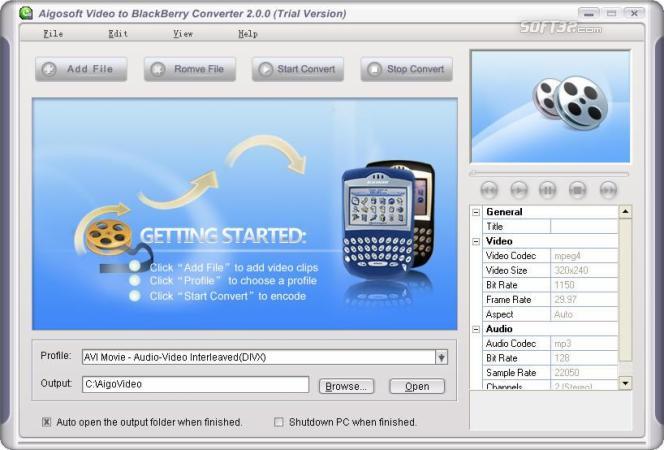This screenshot has width=664, height=450.
Task: Click the Sample Rate property label
Action: (x=511, y=373)
